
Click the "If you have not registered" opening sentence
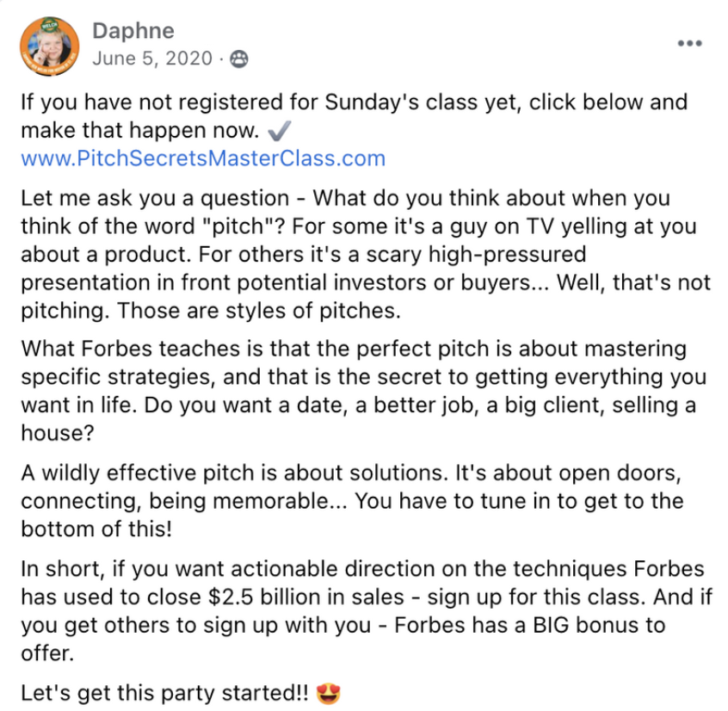(x=151, y=102)
